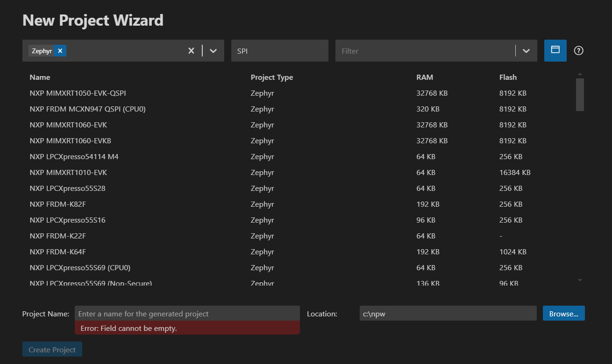Click the X inside the Zephyr chip
This screenshot has height=364, width=612.
59,50
